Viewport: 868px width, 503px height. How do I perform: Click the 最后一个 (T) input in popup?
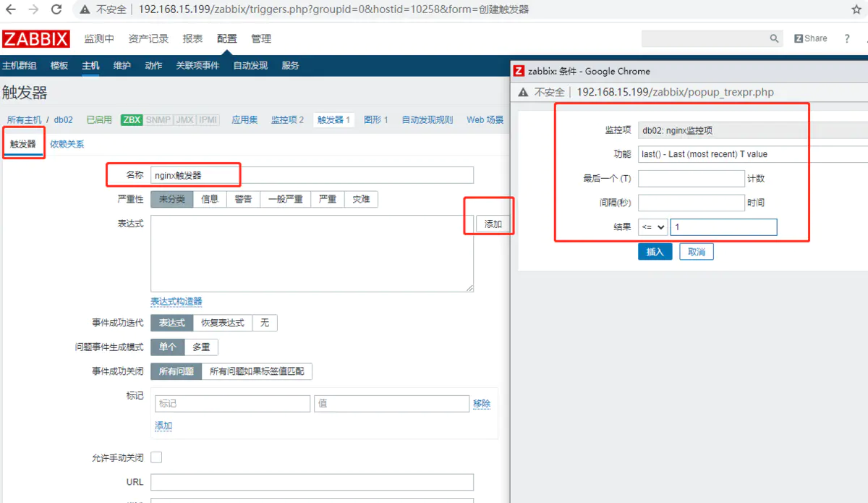pos(691,179)
